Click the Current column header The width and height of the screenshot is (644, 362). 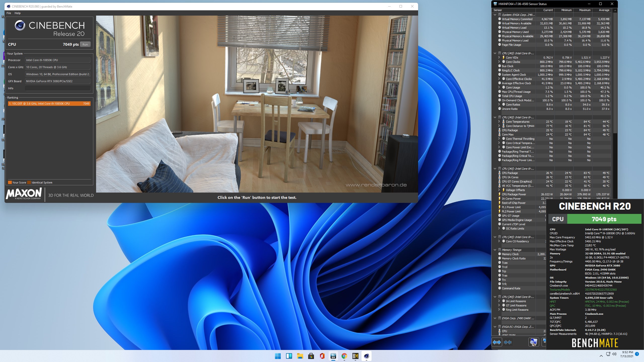coord(545,10)
